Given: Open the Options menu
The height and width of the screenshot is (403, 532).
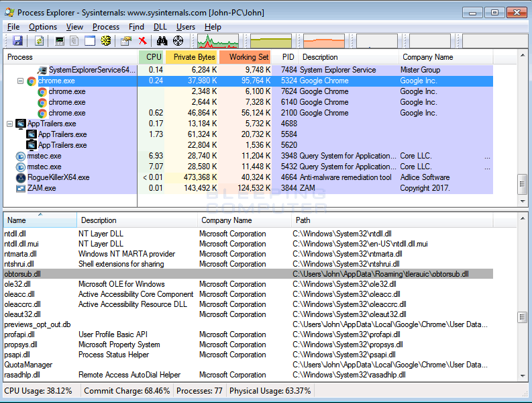Looking at the screenshot, I should 43,27.
